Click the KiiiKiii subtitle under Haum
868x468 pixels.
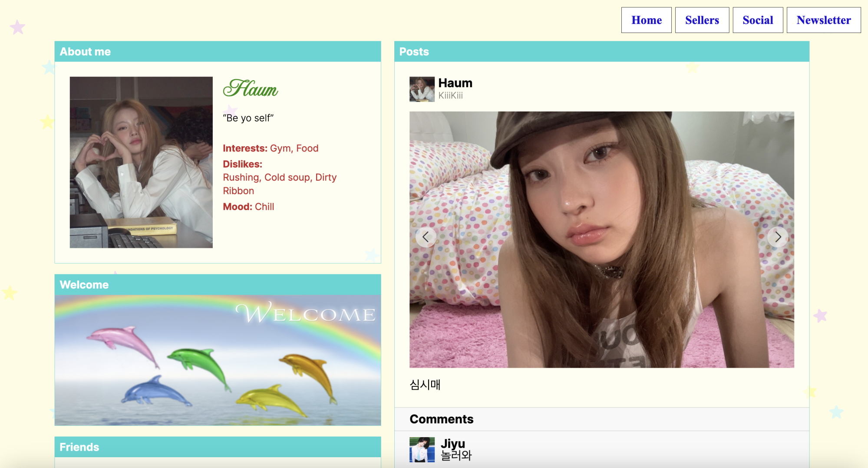click(450, 96)
